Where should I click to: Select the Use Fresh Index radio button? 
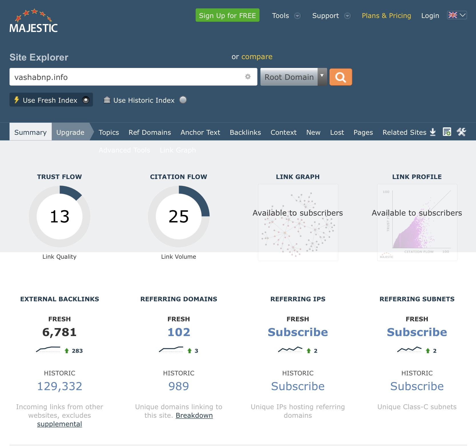tap(86, 100)
